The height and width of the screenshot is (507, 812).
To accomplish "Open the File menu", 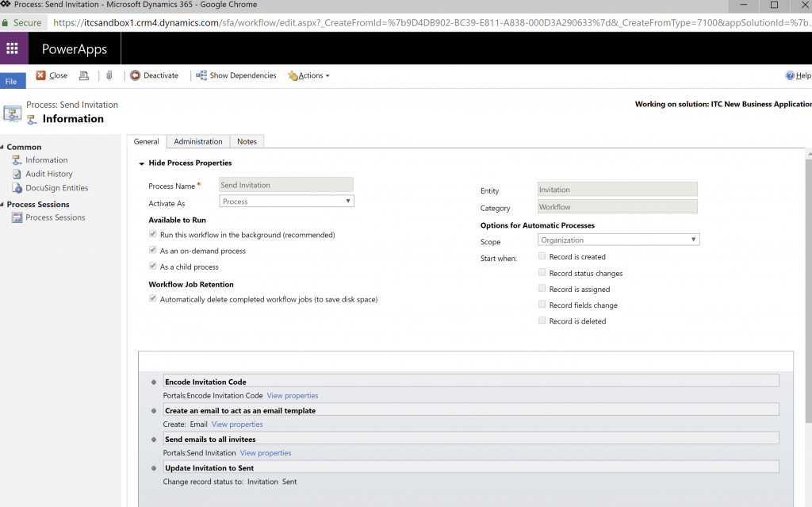I will (x=13, y=82).
